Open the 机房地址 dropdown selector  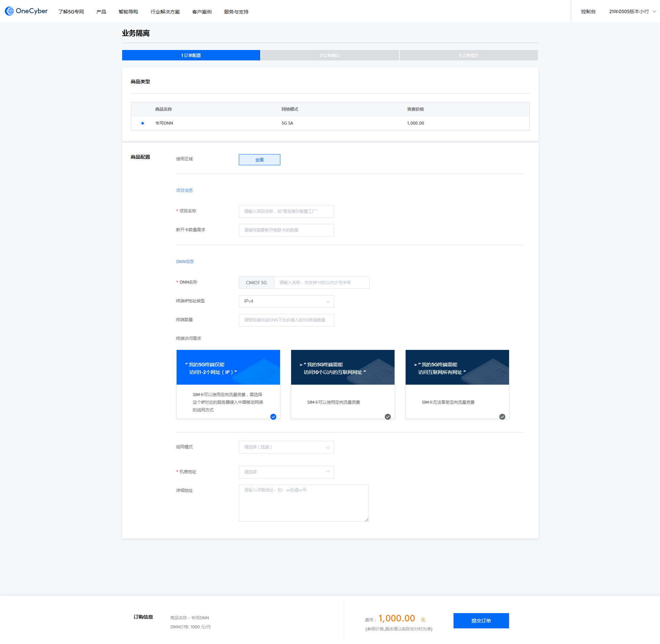coord(286,472)
